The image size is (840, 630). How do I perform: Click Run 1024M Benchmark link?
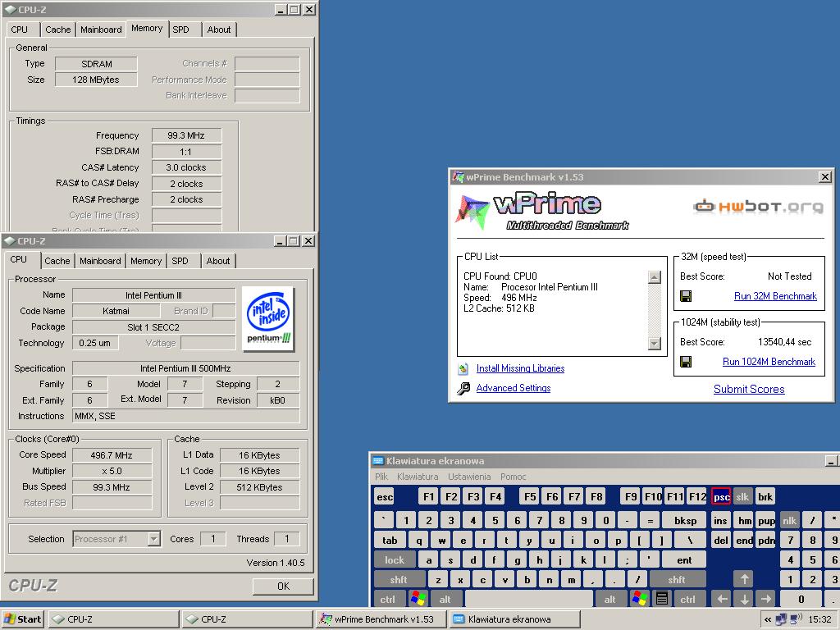[x=769, y=362]
